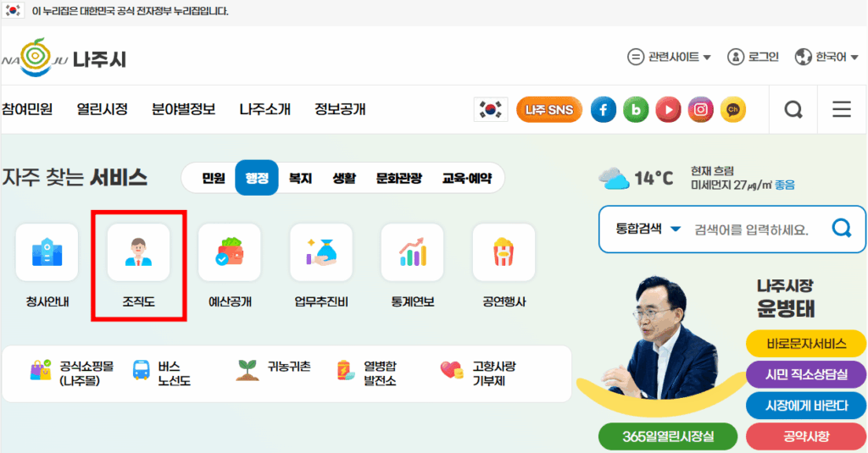Viewport: 868px width, 453px height.
Task: Expand the 한국어 language dropdown
Action: point(826,57)
